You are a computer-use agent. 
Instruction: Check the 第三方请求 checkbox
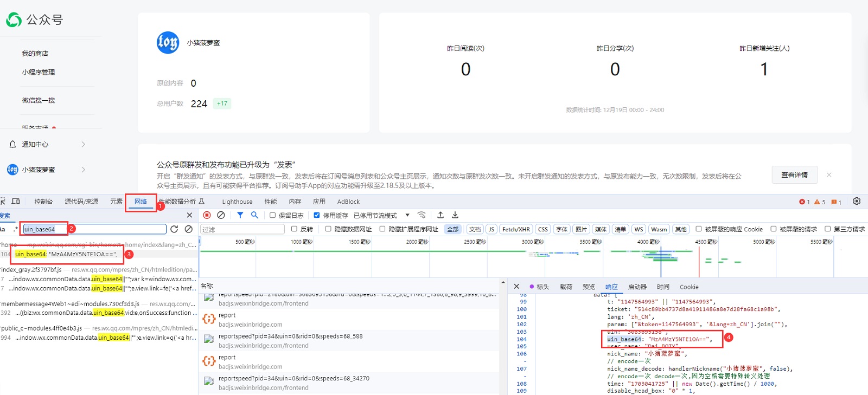point(828,229)
